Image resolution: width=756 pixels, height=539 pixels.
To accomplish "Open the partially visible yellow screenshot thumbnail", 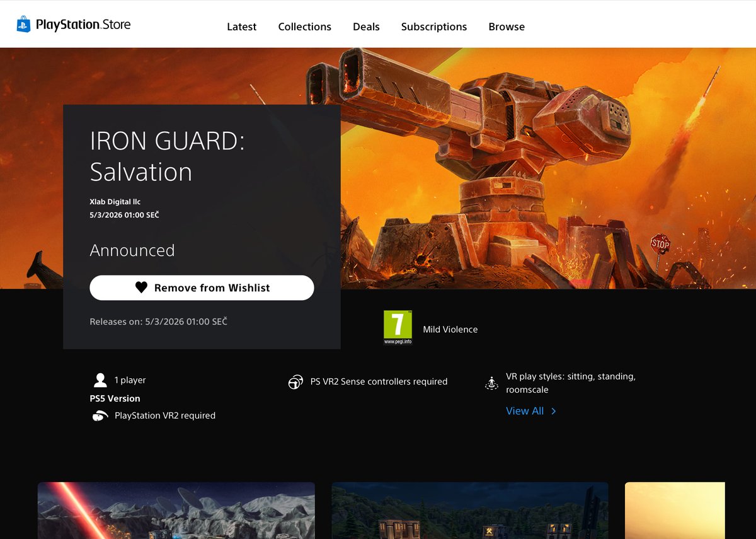I will pos(675,511).
